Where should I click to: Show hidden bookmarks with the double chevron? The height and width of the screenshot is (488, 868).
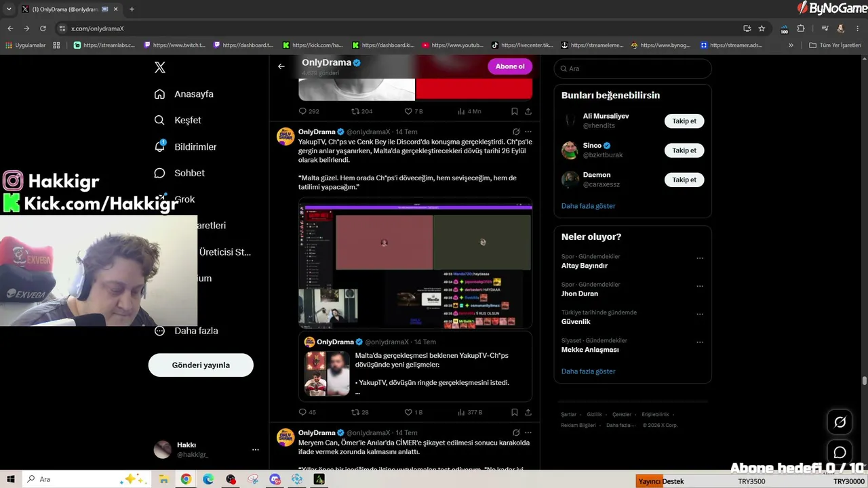click(791, 45)
